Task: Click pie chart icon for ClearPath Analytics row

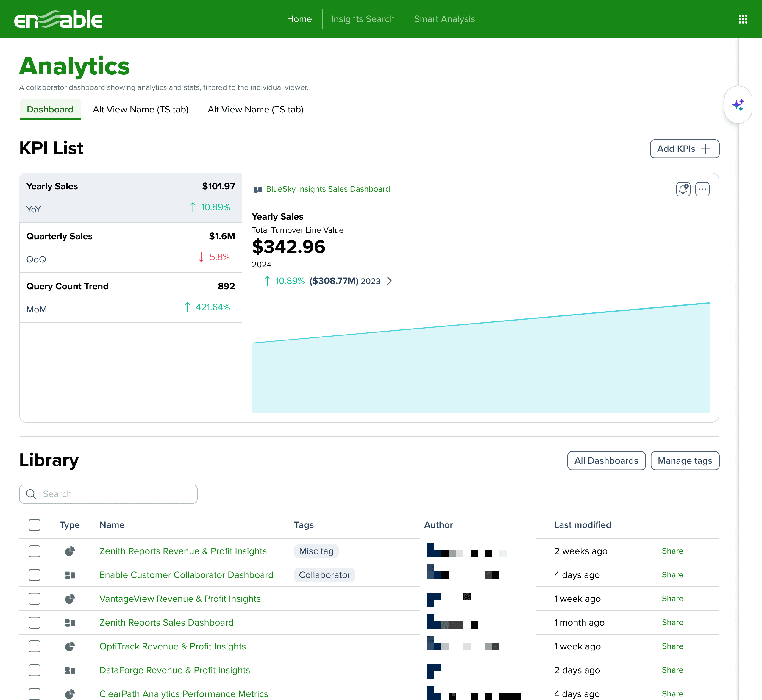Action: click(70, 694)
